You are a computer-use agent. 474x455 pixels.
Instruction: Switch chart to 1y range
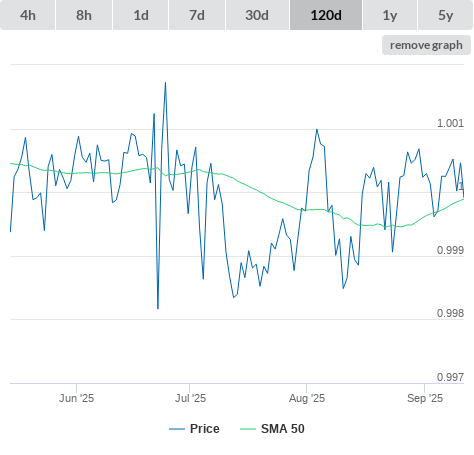pos(390,15)
